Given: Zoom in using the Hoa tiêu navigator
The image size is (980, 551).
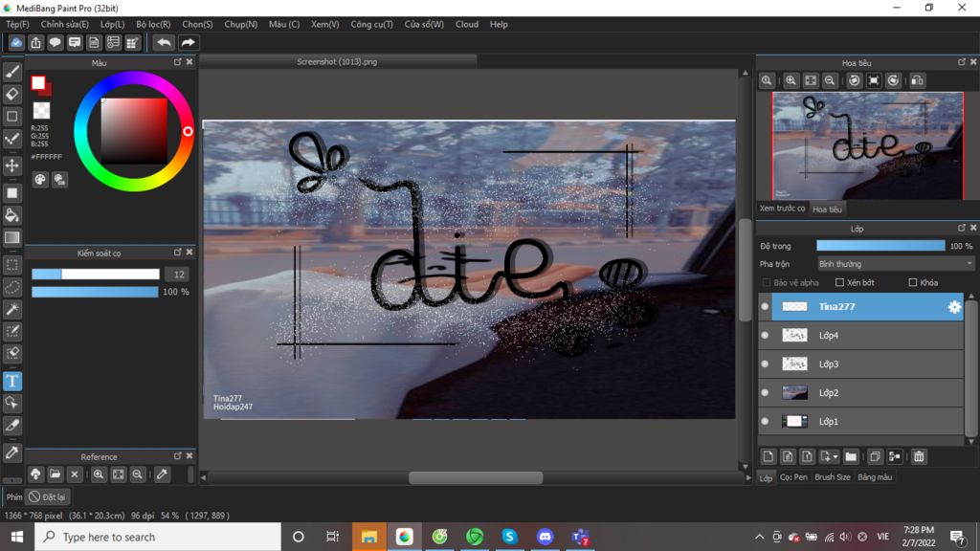Looking at the screenshot, I should [791, 80].
